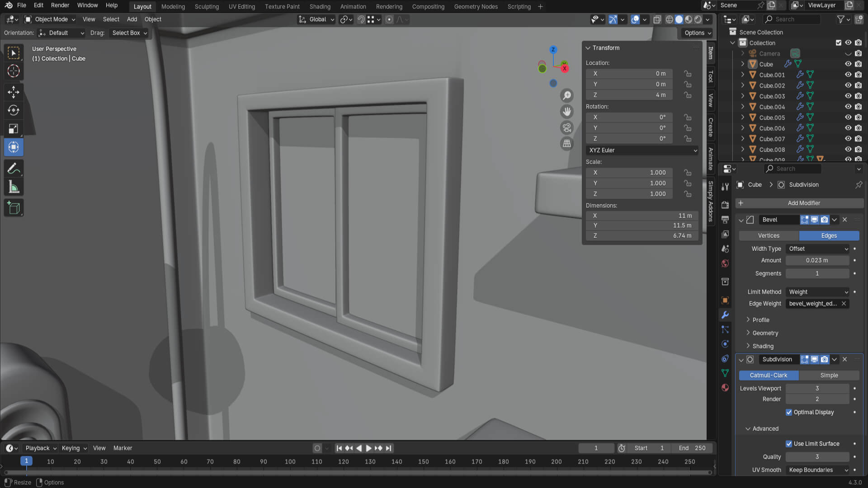Choose the Add Cube tool
868x488 pixels.
pos(14,208)
